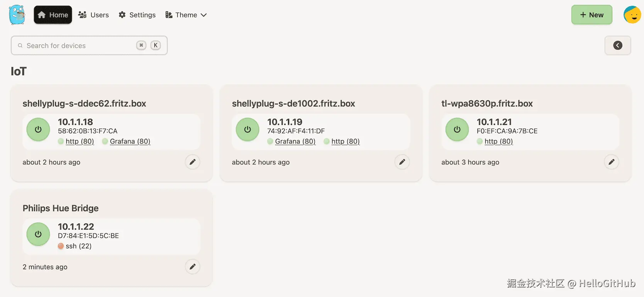Click pencil icon for shellyplug-s-de1002.fritz.box
This screenshot has width=644, height=297.
402,162
